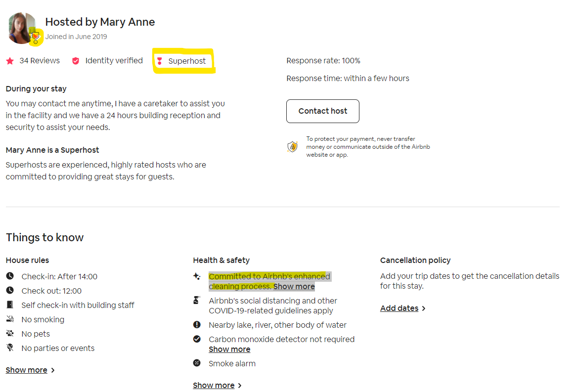Click the Smoke alarm icon
574x392 pixels.
pos(197,363)
